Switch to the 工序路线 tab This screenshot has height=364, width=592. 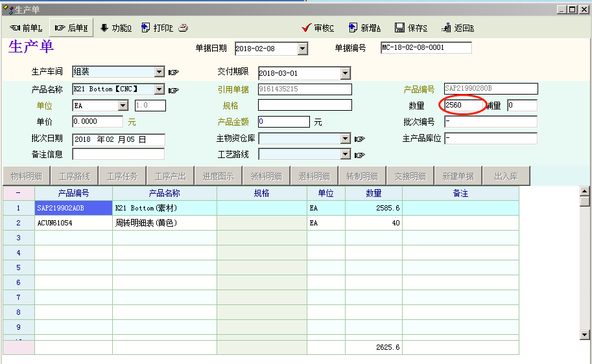click(x=75, y=176)
